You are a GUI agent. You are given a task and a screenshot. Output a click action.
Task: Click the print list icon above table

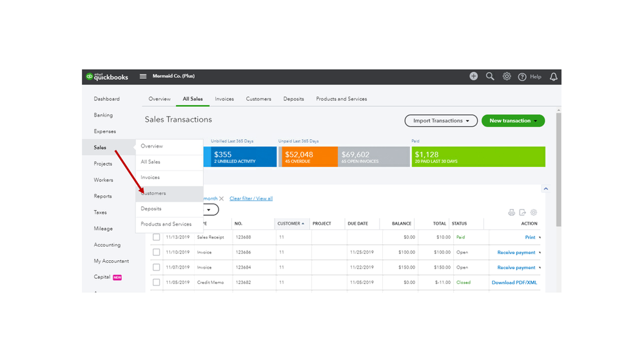tap(511, 213)
